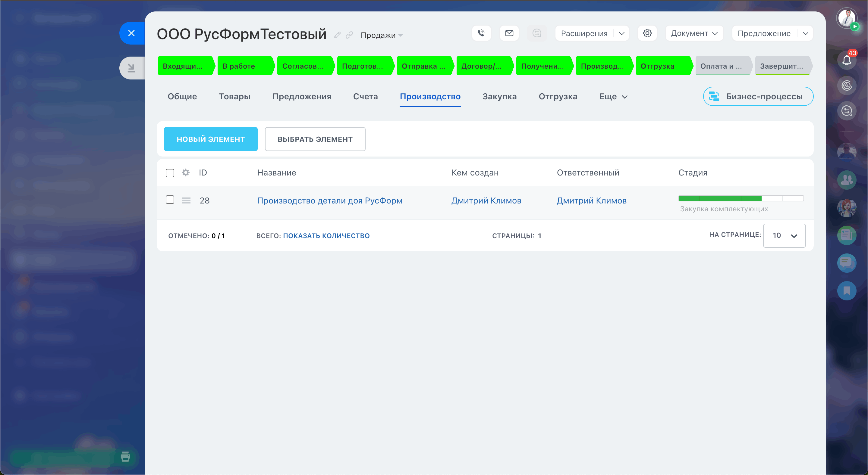Viewport: 868px width, 475px height.
Task: Expand the Документ dropdown
Action: click(694, 33)
